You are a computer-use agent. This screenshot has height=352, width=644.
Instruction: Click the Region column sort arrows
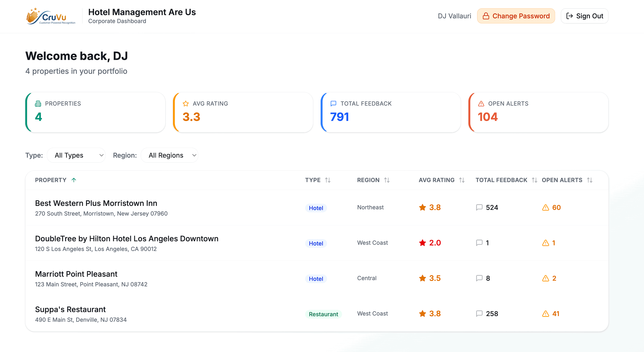(x=387, y=180)
